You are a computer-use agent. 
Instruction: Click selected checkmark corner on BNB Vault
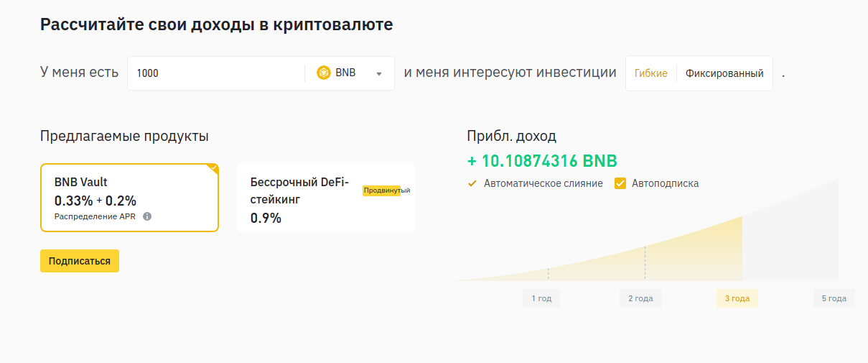(x=213, y=169)
